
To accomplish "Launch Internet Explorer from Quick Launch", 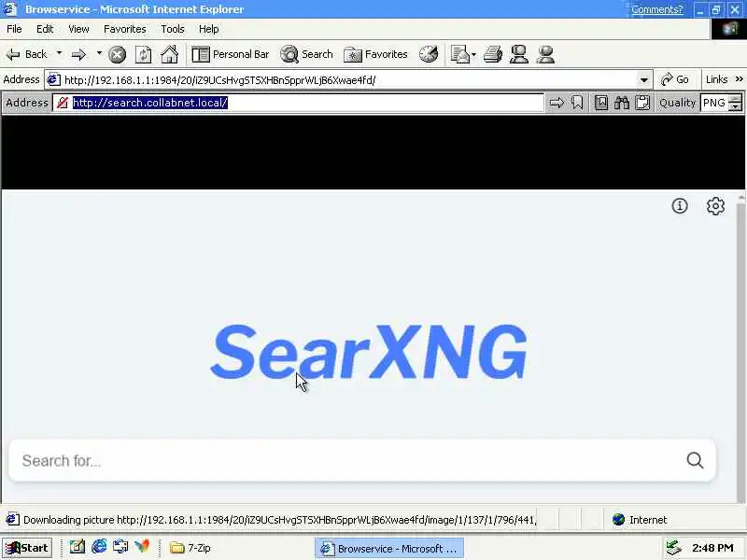I will point(99,547).
